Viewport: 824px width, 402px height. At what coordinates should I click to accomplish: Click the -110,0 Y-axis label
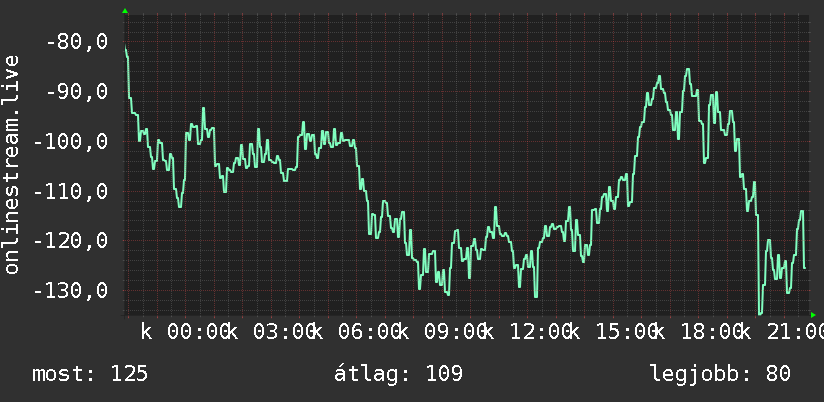71,191
